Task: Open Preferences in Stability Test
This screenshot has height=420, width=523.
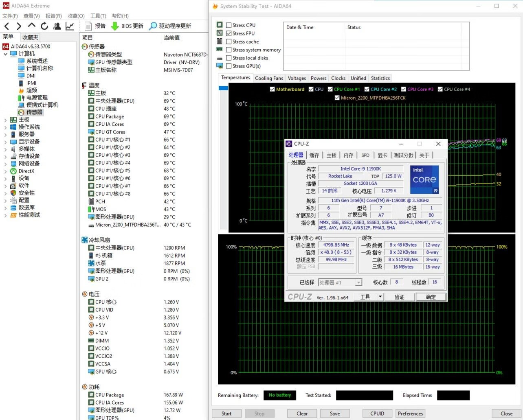Action: [410, 413]
